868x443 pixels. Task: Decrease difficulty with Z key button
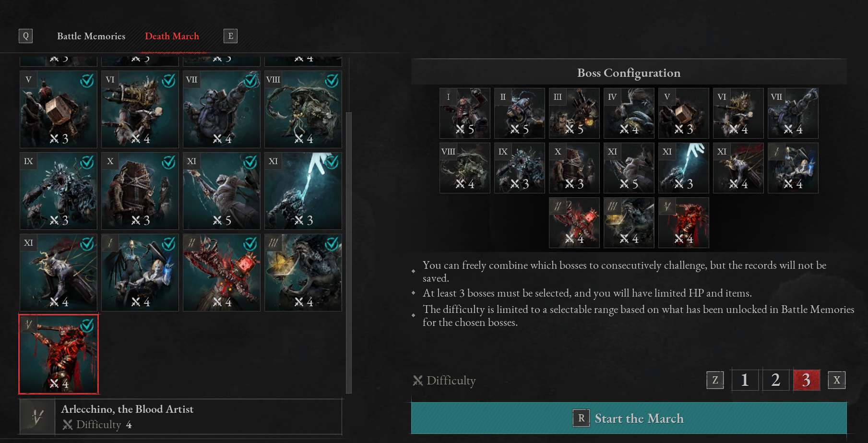[x=715, y=380]
